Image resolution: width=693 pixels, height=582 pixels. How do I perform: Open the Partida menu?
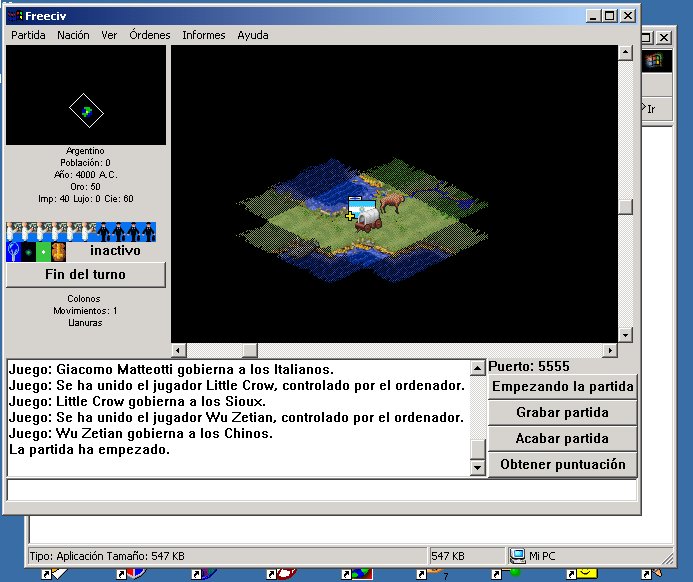28,35
